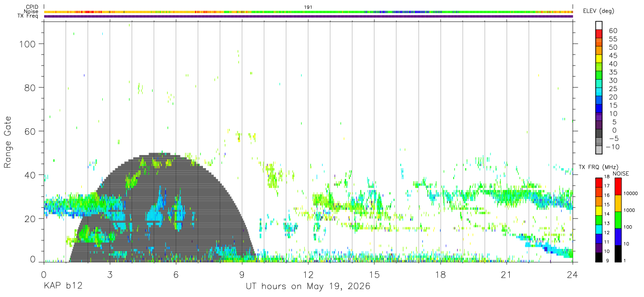This screenshot has width=644, height=297.
Task: Click the CPID label at top left
Action: coord(32,7)
